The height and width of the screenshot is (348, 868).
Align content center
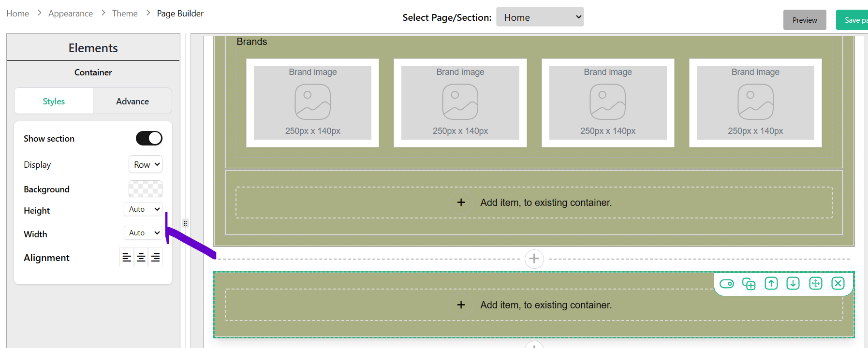click(141, 258)
